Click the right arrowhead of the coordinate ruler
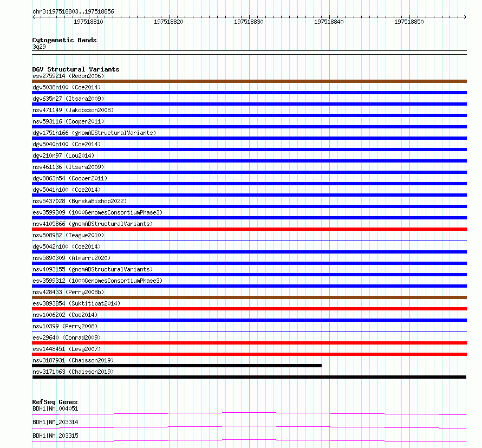The width and height of the screenshot is (482, 448). [x=465, y=17]
